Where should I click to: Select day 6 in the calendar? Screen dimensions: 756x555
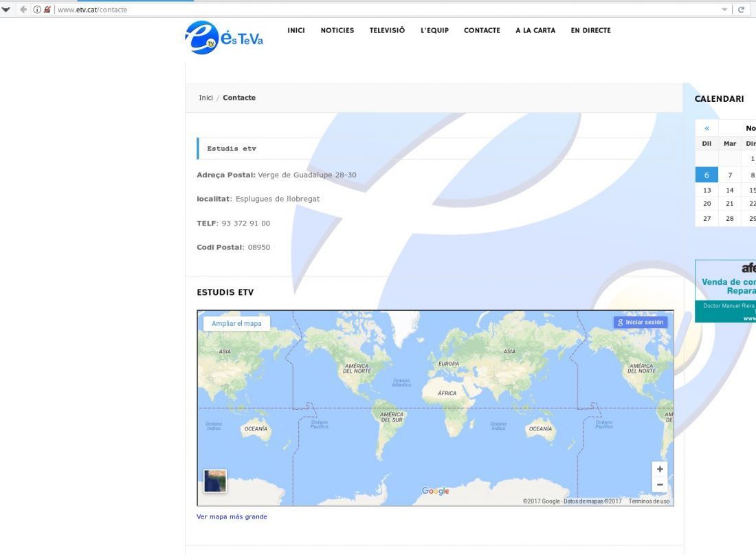tap(707, 175)
